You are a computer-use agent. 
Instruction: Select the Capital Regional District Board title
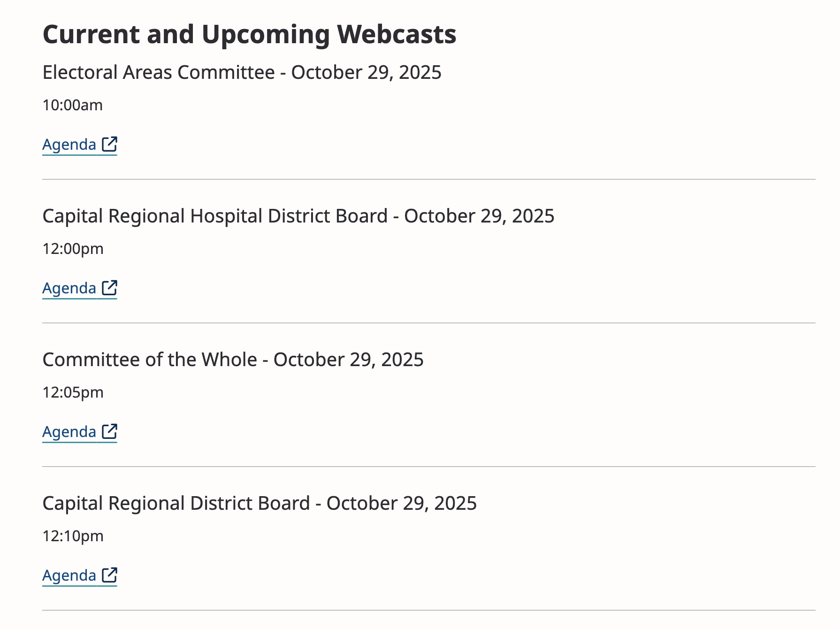[x=260, y=503]
